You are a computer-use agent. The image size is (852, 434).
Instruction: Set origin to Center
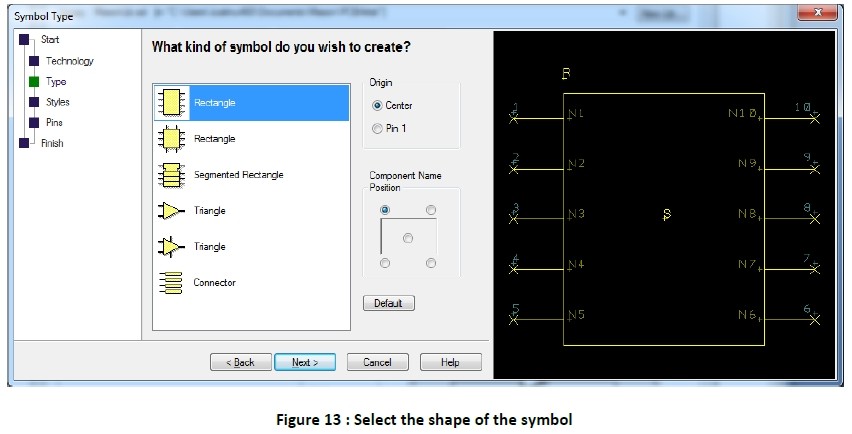(377, 105)
